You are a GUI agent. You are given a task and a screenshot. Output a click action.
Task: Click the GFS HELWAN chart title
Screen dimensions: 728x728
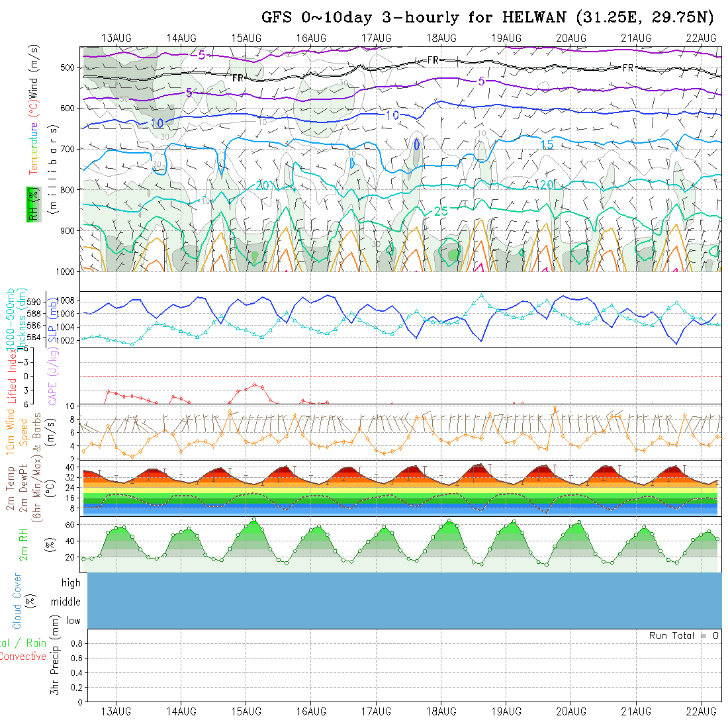[x=488, y=18]
